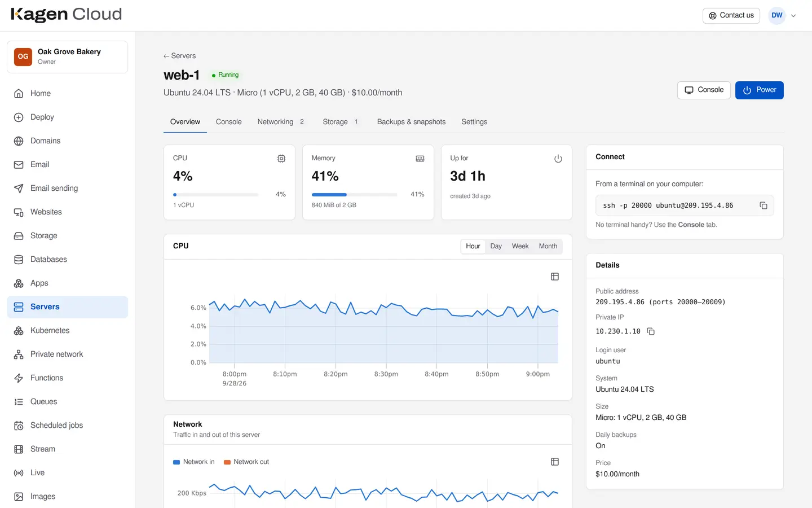Click the Websites icon in sidebar
Viewport: 812px width, 508px height.
pyautogui.click(x=19, y=212)
